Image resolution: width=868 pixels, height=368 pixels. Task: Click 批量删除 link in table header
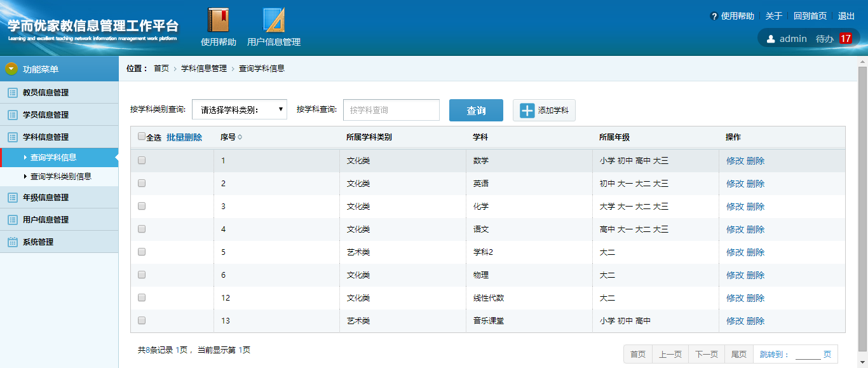click(x=184, y=137)
